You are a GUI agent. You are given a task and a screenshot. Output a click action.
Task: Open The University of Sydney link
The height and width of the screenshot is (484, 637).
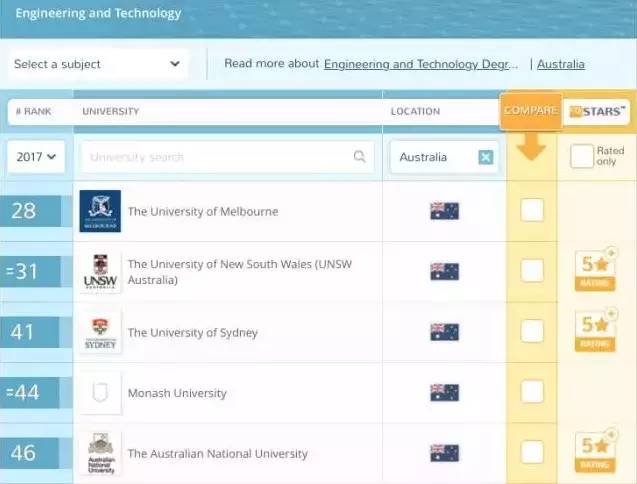pos(193,332)
